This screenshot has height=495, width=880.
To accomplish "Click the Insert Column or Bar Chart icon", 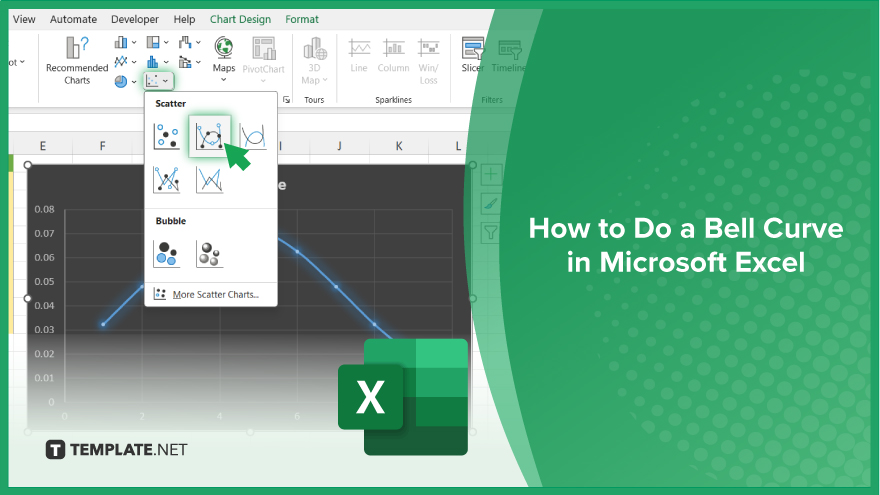I will pyautogui.click(x=121, y=42).
